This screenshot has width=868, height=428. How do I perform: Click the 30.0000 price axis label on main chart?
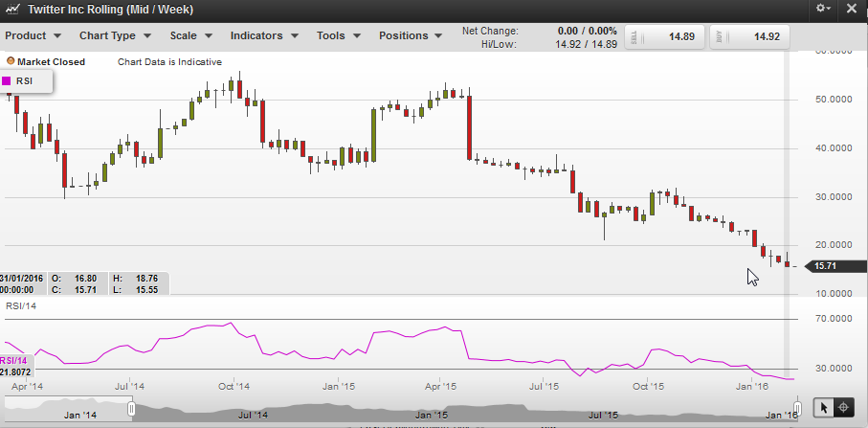[833, 196]
